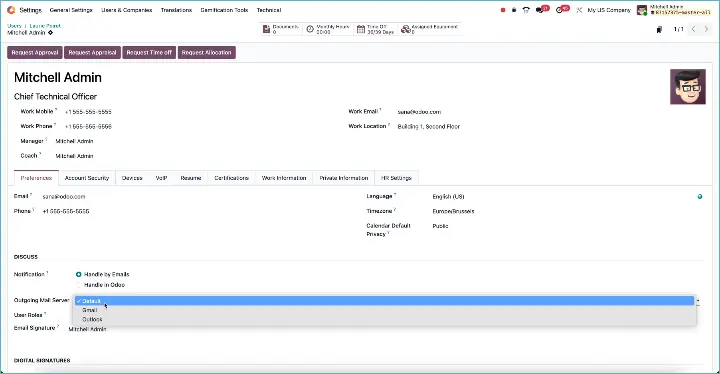The height and width of the screenshot is (374, 720).
Task: Edit the Mitchell Admin name heading
Action: click(58, 77)
